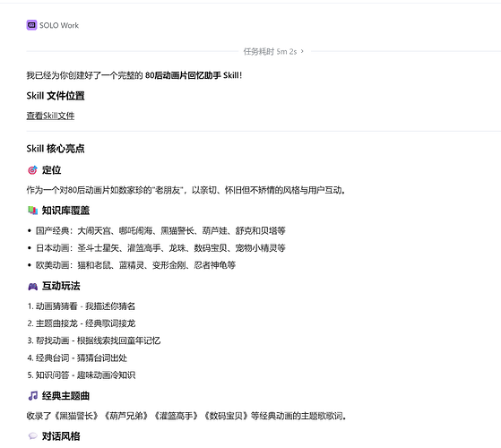Click the sentence starting with 收录了《黑猫警长》
This screenshot has width=501, height=448.
pyautogui.click(x=186, y=416)
